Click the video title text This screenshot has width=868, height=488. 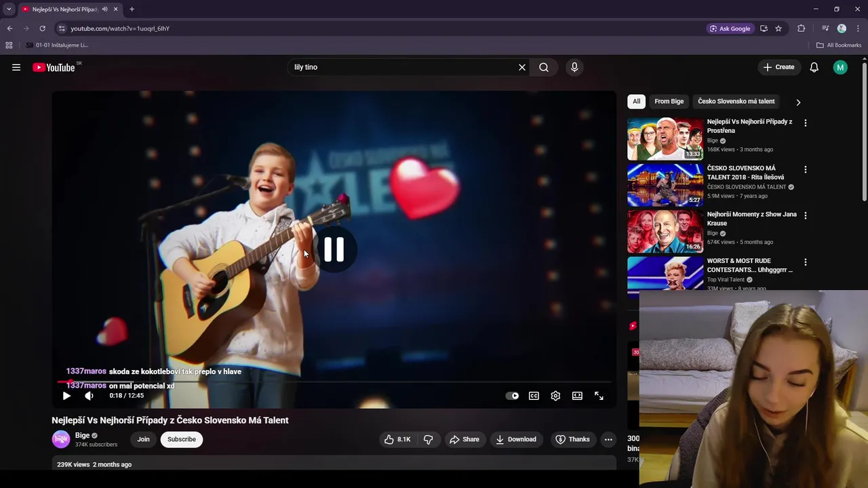click(170, 420)
